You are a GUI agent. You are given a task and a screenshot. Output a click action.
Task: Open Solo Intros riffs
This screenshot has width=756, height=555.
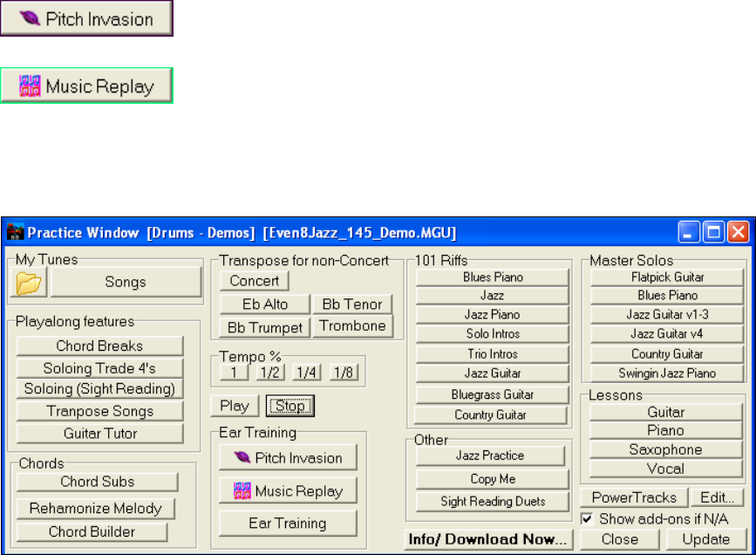pyautogui.click(x=493, y=334)
